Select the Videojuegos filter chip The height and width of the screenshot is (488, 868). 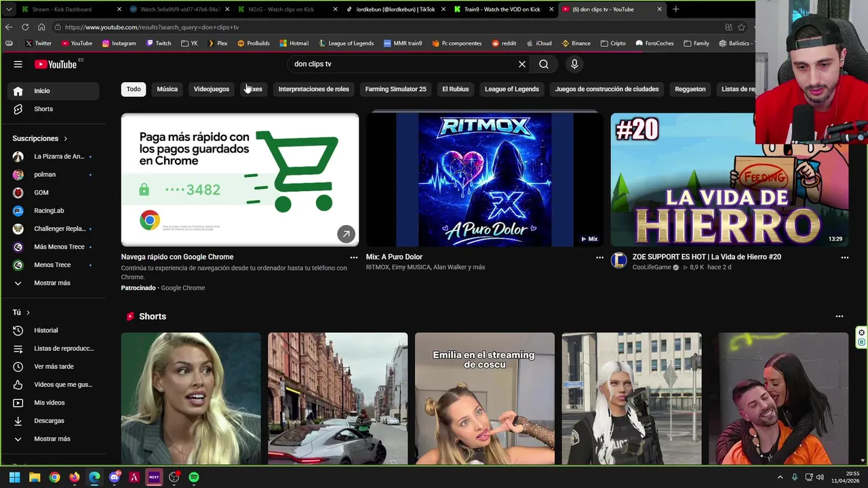212,89
